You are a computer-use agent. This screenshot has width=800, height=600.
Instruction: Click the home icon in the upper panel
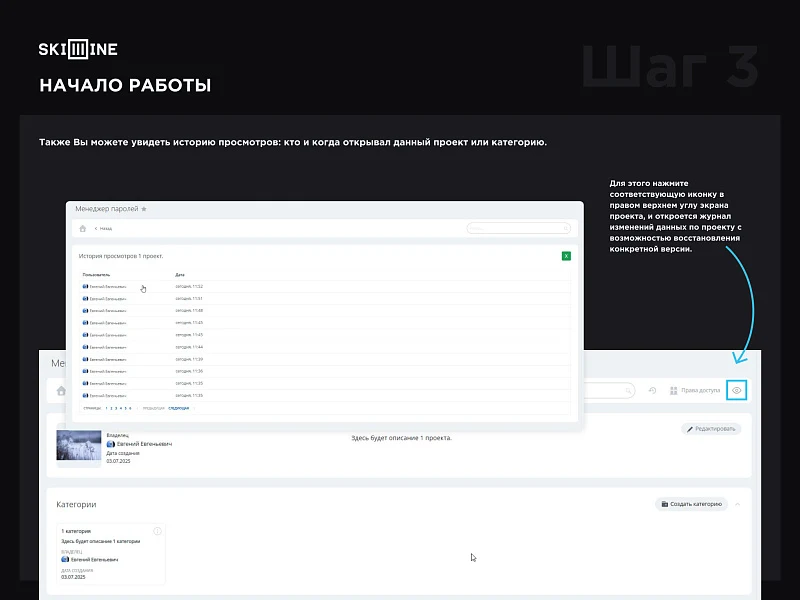click(x=83, y=229)
